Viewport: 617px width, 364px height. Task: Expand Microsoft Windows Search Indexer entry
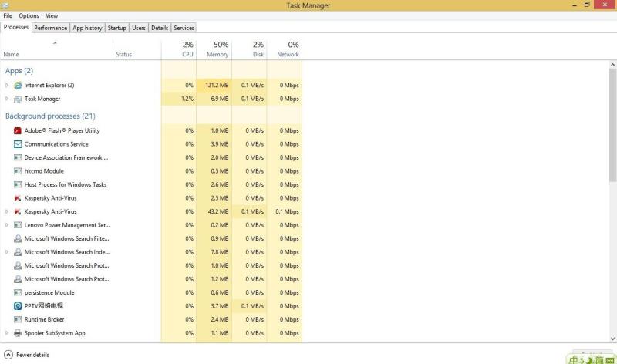pos(7,252)
